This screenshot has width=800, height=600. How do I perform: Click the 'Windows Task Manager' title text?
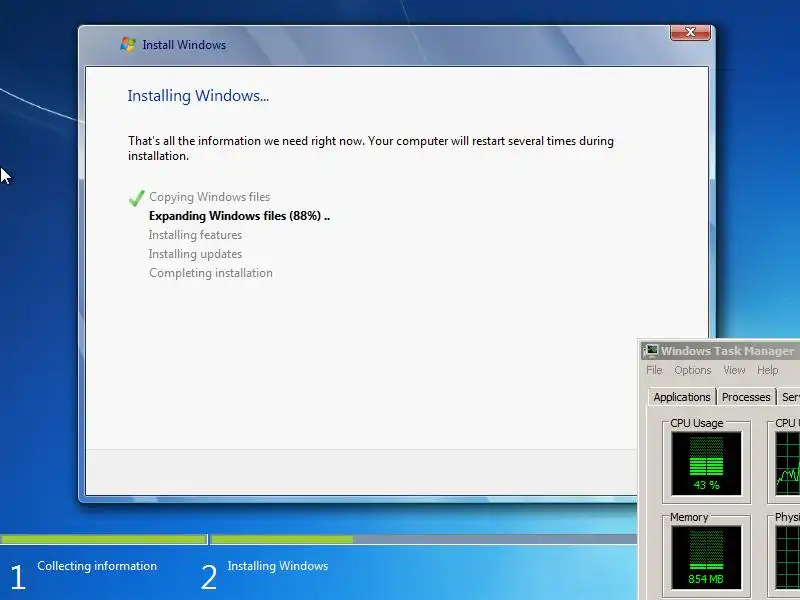(728, 351)
